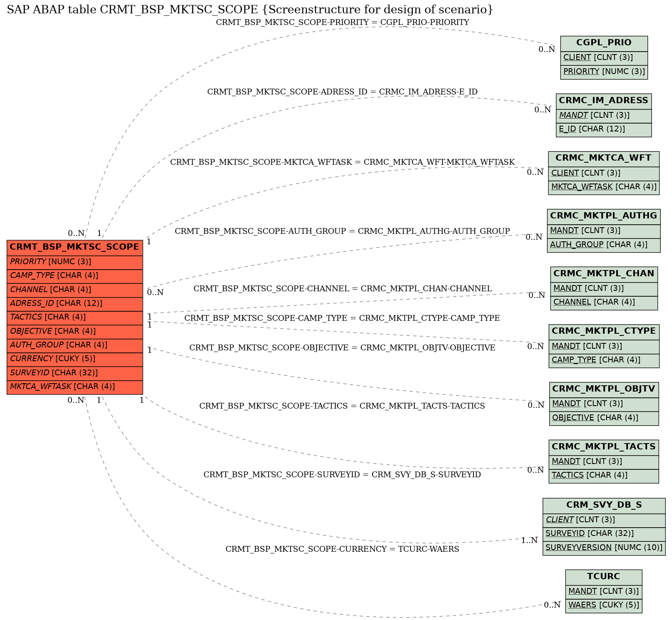This screenshot has width=672, height=620.
Task: Click the 0..N cardinality next to TCURC
Action: [552, 605]
